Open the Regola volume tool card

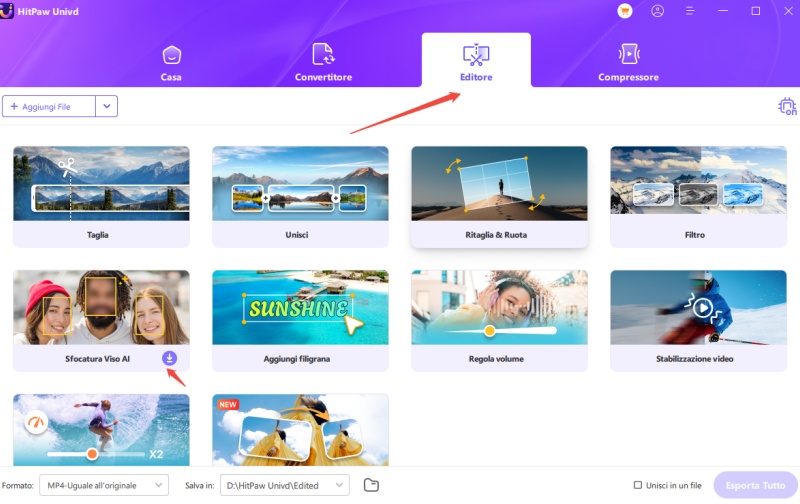499,320
